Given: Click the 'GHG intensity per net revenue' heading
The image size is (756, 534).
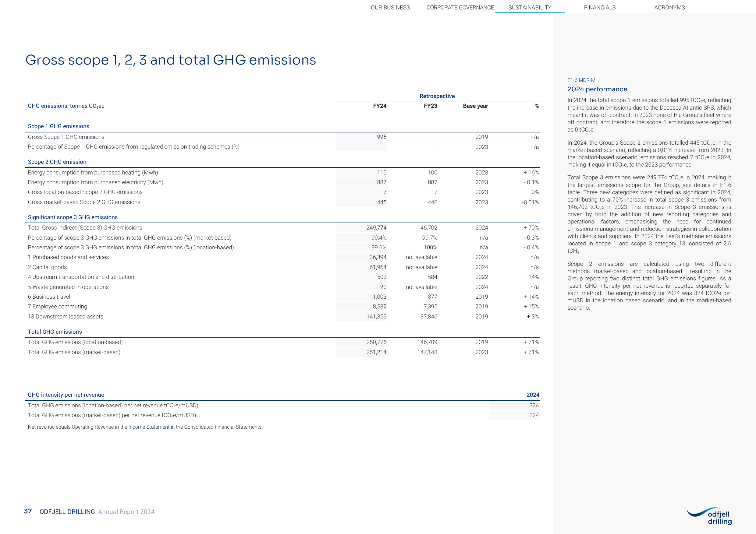Looking at the screenshot, I should click(x=66, y=395).
